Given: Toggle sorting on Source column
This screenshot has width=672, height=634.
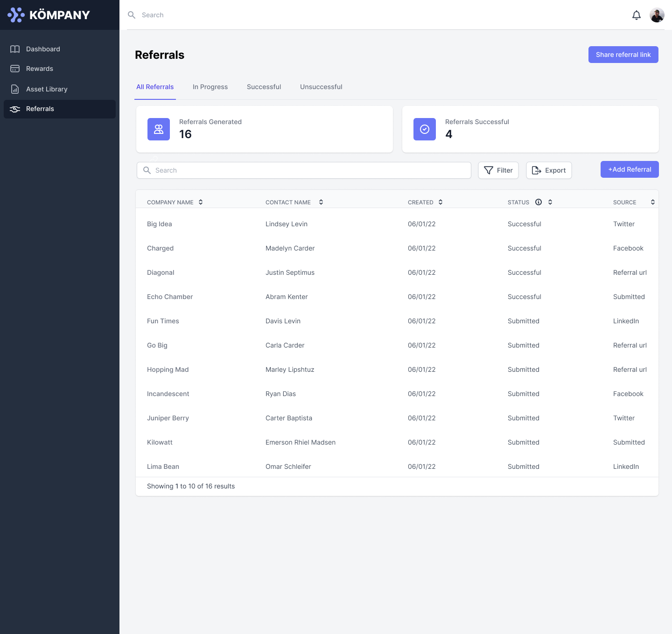Looking at the screenshot, I should pyautogui.click(x=652, y=202).
